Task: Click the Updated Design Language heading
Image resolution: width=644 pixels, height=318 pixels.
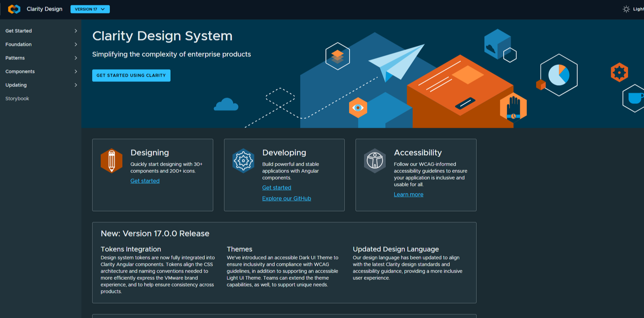Action: 396,249
